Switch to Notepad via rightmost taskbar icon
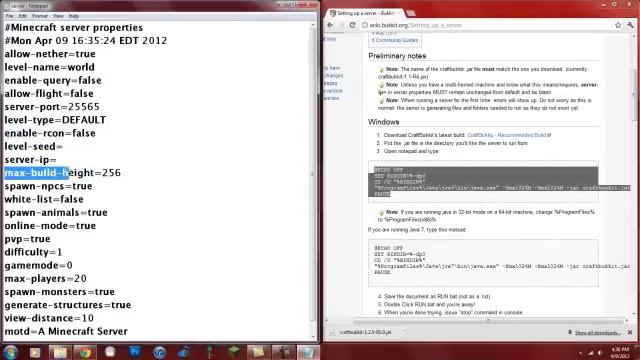The width and height of the screenshot is (640, 360). [308, 352]
